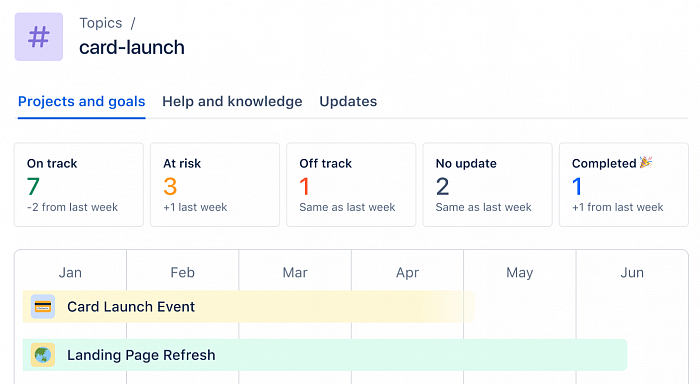Open the At risk status card
This screenshot has height=384, width=700.
click(x=215, y=184)
